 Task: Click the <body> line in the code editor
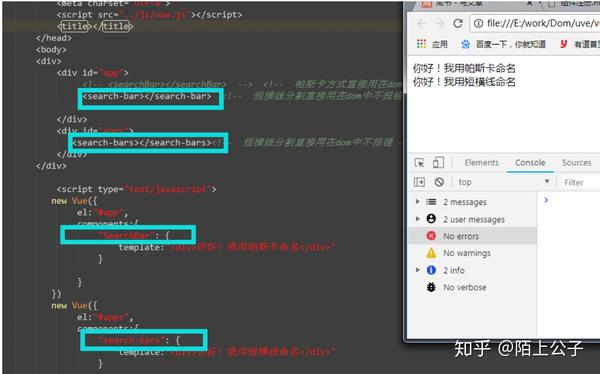(x=51, y=50)
